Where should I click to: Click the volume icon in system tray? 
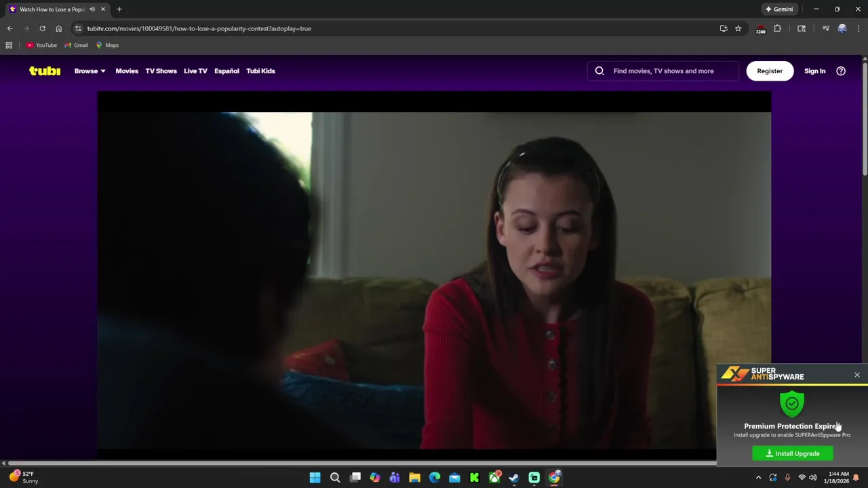click(x=812, y=478)
